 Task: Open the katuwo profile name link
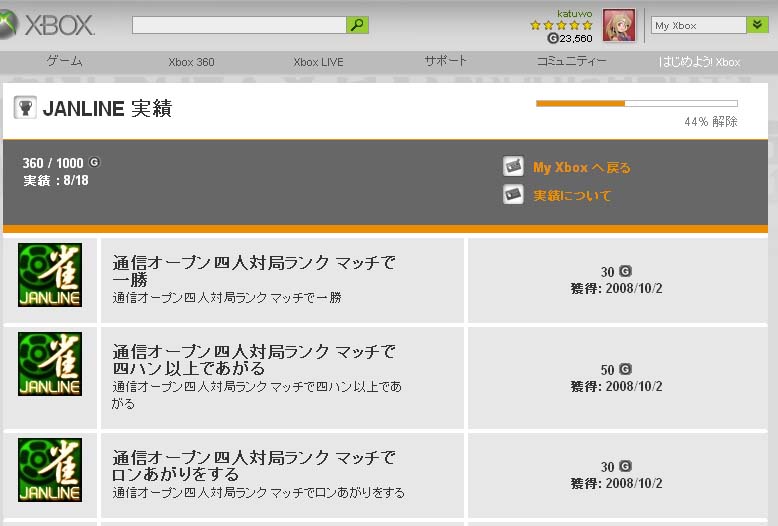[574, 13]
